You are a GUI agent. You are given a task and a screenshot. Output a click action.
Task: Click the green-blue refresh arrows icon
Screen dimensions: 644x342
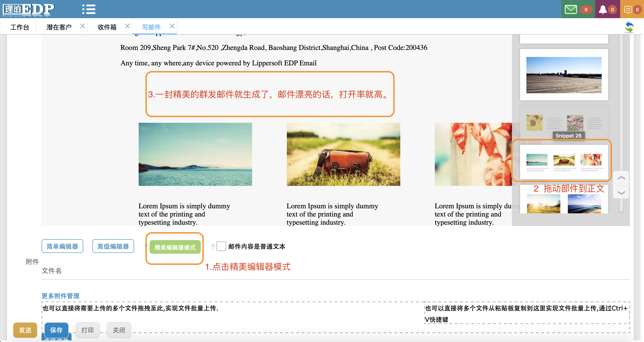coord(629,27)
